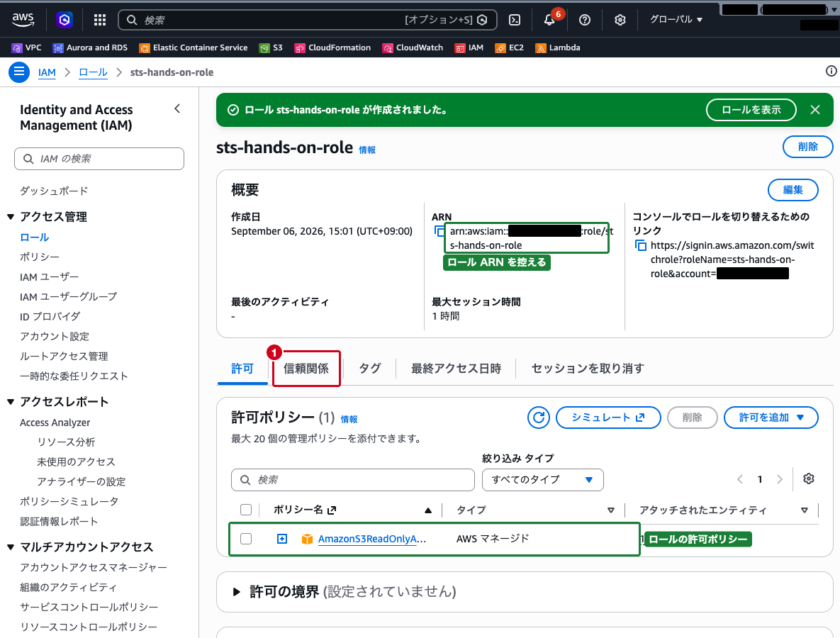Focus the IAM の検索 sidebar field
Viewport: 840px width, 638px height.
coord(99,159)
